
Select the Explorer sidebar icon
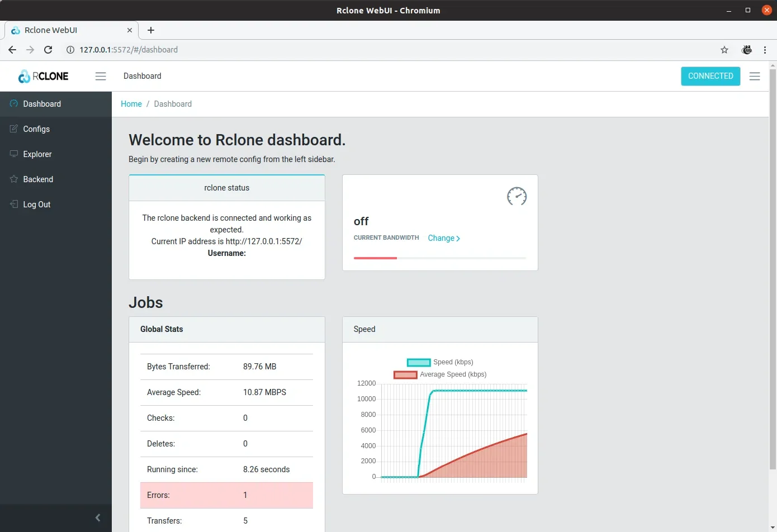pyautogui.click(x=14, y=154)
